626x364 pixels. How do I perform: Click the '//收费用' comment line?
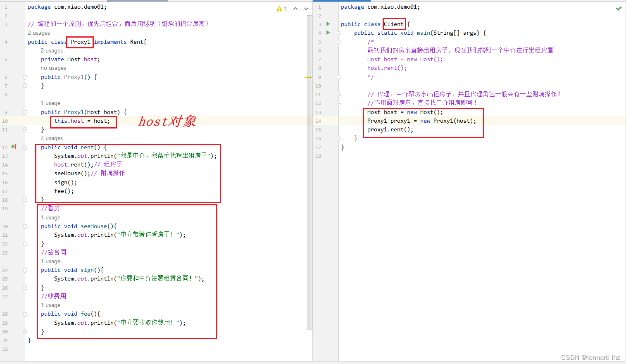54,296
